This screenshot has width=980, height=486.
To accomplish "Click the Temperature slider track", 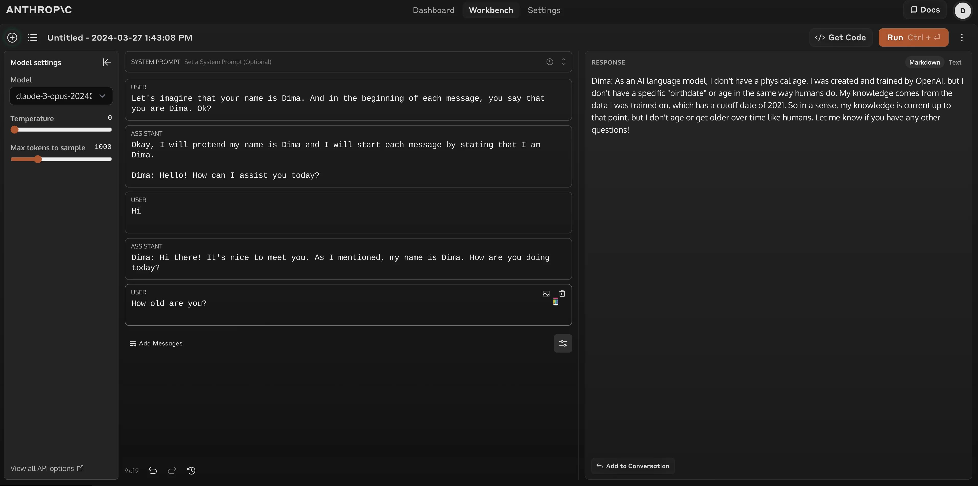I will 61,130.
